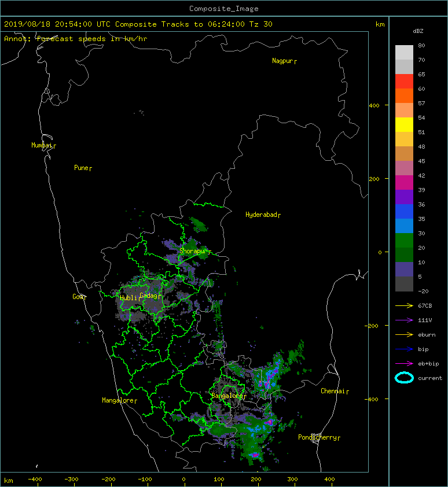Pick the violet purple swatch in the dBZ scale
448x487 pixels.
tap(404, 197)
